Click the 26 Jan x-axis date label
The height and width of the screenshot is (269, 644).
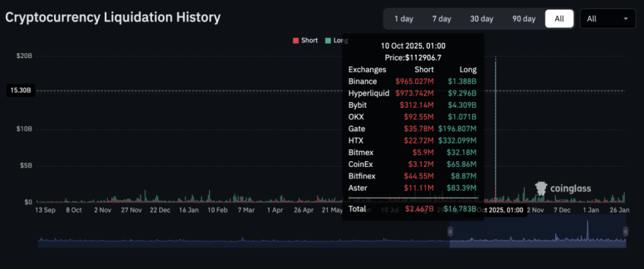(620, 210)
